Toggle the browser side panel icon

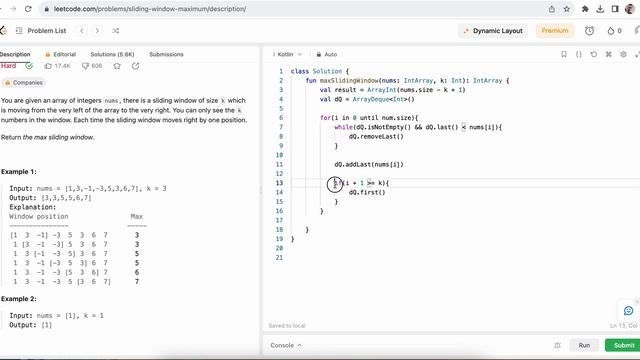coord(615,9)
